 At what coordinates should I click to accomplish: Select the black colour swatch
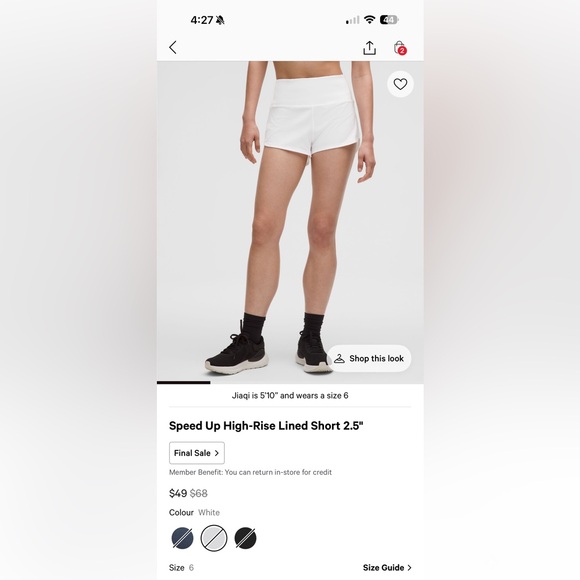(245, 538)
